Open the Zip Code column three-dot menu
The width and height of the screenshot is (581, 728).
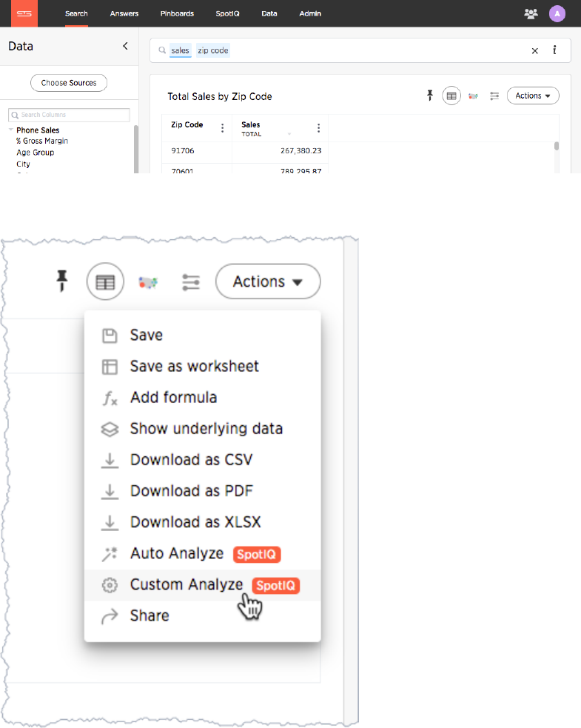222,127
